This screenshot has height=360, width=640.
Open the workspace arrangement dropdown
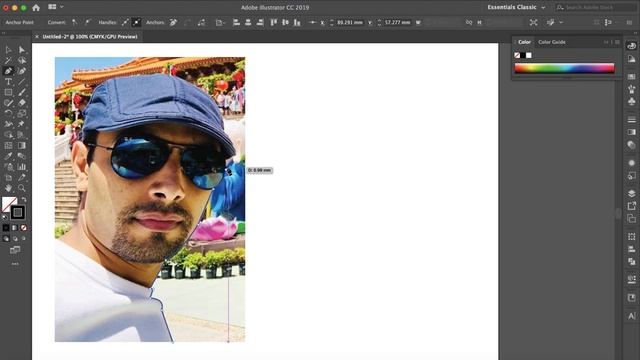click(56, 7)
